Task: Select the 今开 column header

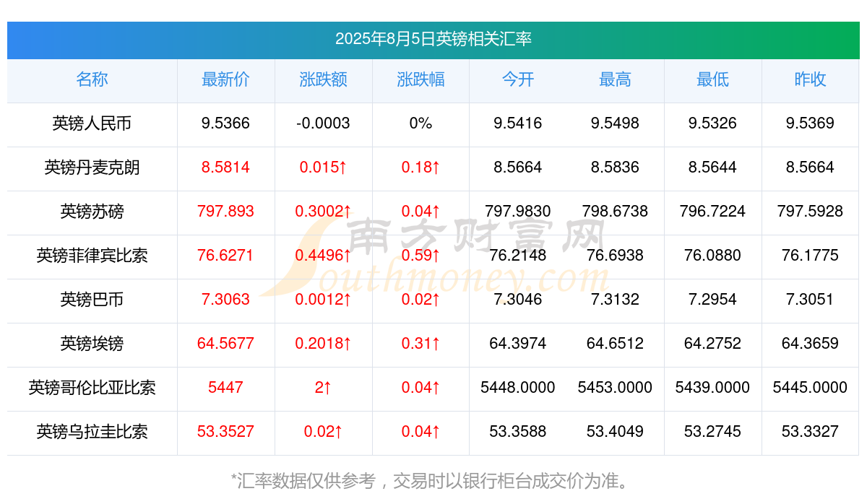Action: point(518,79)
